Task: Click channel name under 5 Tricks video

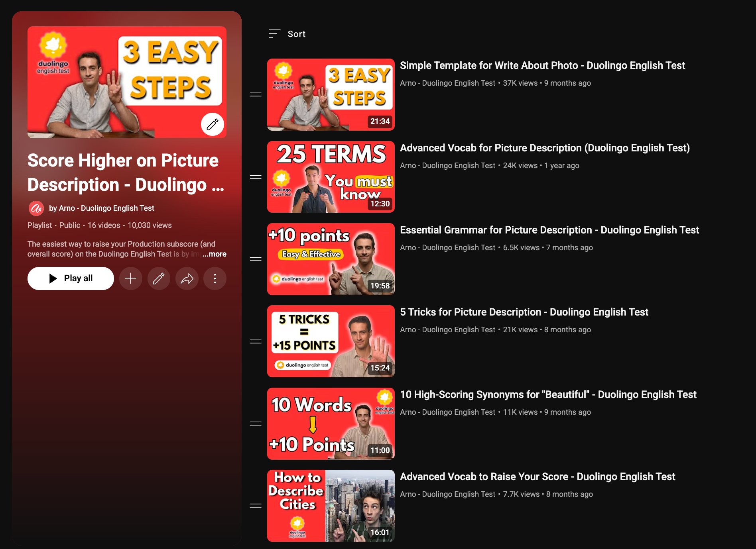Action: (x=447, y=329)
